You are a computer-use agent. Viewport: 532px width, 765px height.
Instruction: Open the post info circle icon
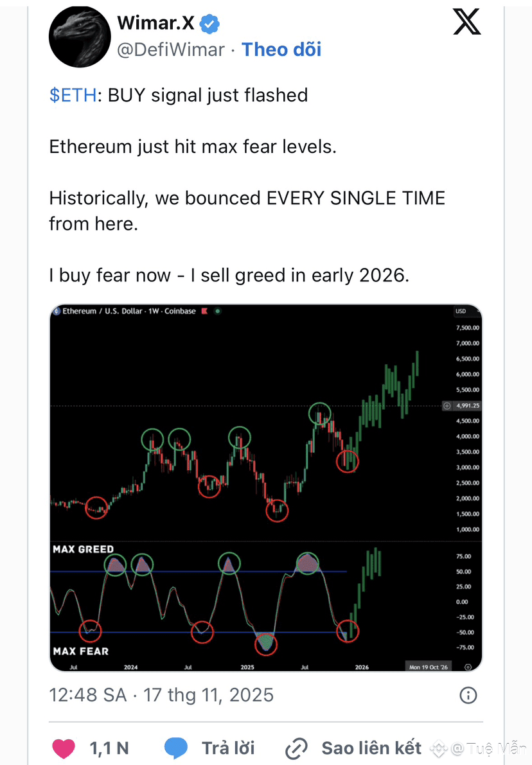468,695
